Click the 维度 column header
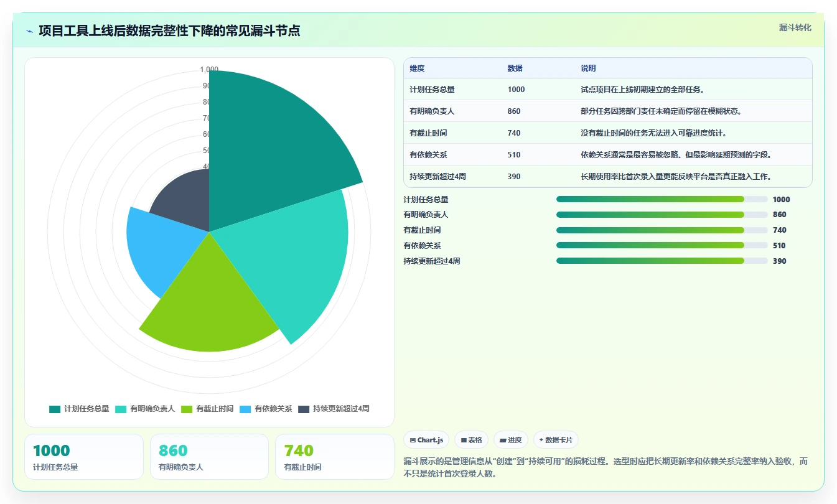Viewport: 837px width, 504px height. click(418, 68)
